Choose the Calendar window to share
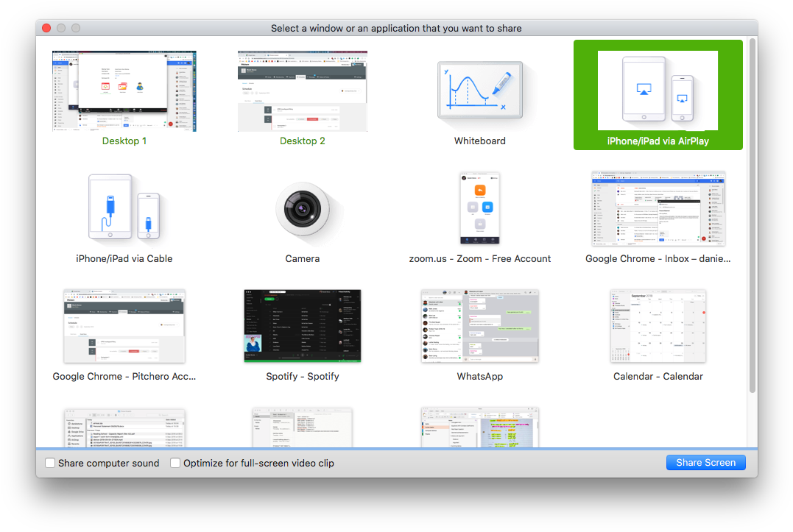Image resolution: width=793 pixels, height=532 pixels. 658,326
